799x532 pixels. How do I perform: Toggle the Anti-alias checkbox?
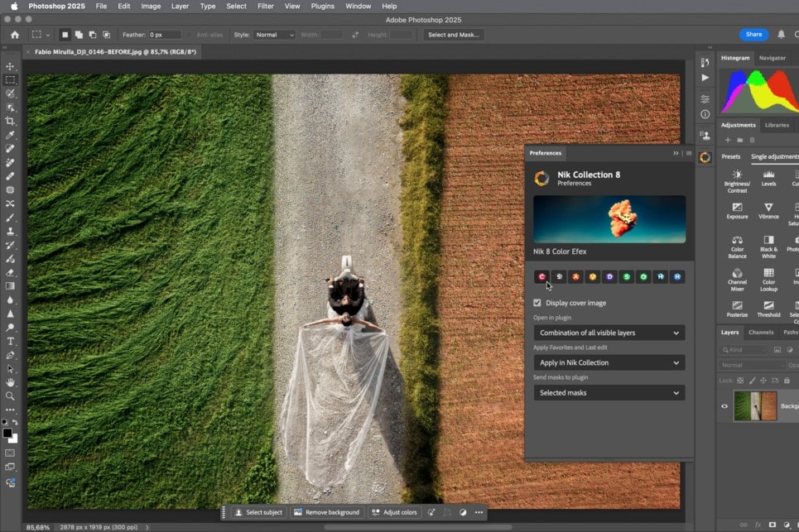point(190,35)
